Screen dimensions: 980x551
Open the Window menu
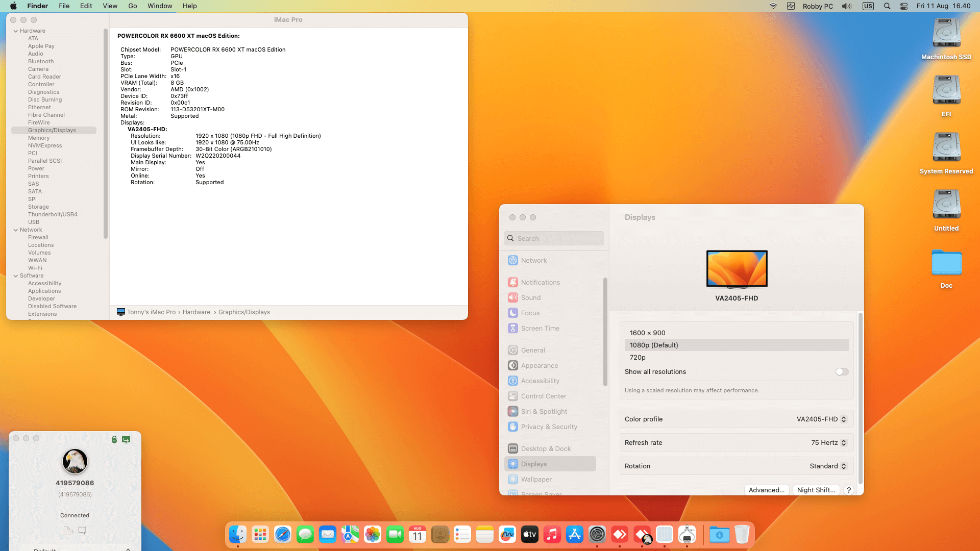coord(160,6)
